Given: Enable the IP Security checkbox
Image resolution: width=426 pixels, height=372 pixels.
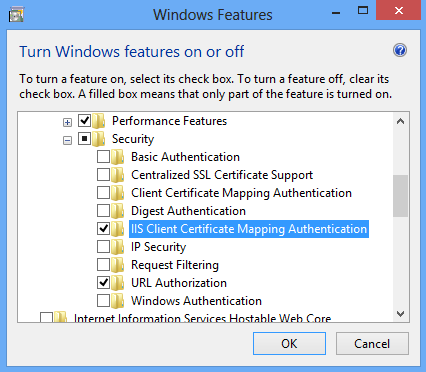Looking at the screenshot, I should point(103,246).
